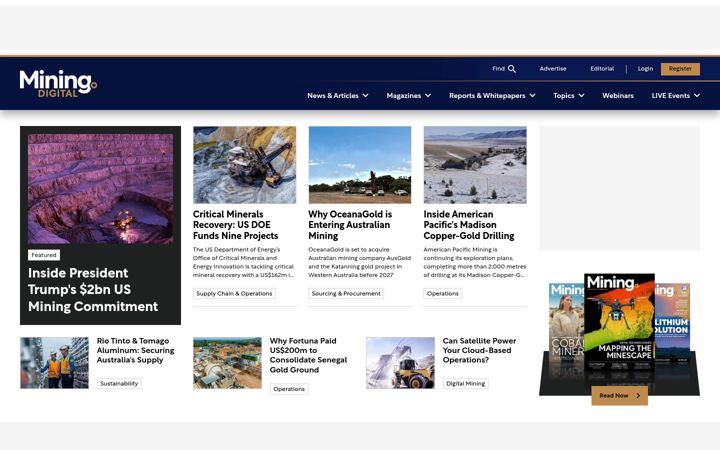
Task: Click the US Department of Energy summary text
Action: (x=244, y=262)
